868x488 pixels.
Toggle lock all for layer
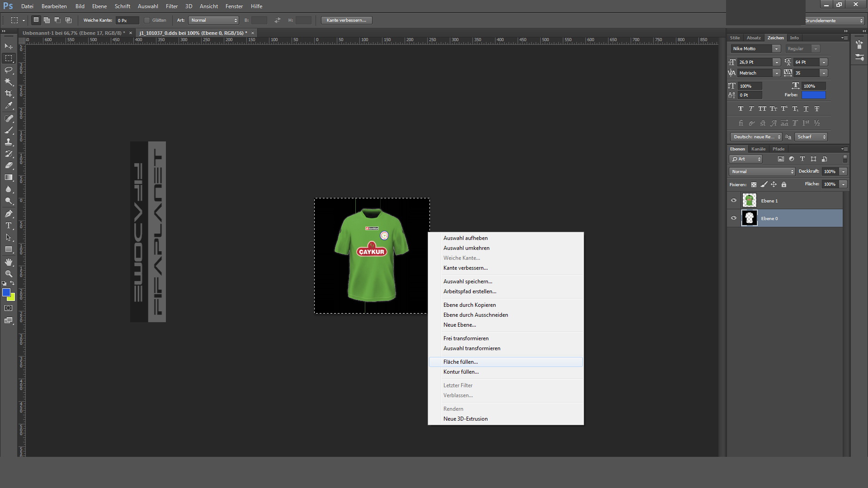pos(784,184)
